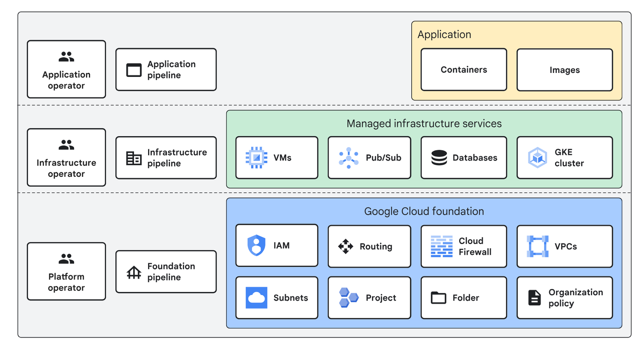Click the Foundation pipeline icon
Image resolution: width=644 pixels, height=350 pixels.
tap(134, 272)
